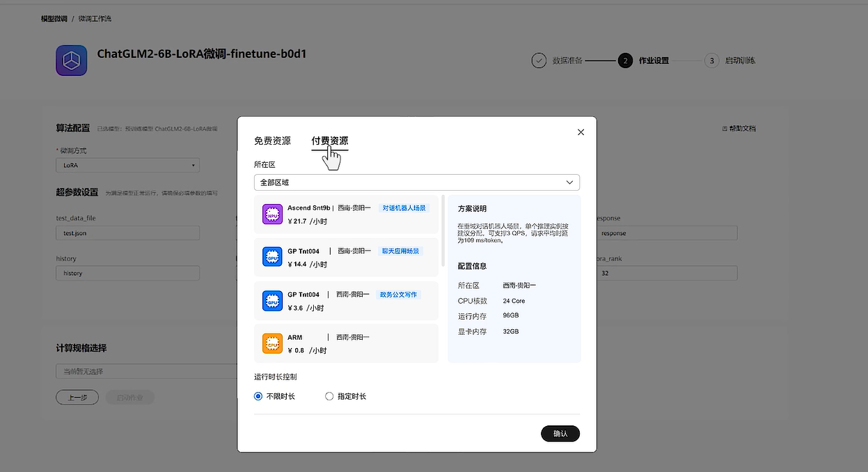Click the ¥0.8 /小时 price text

307,351
